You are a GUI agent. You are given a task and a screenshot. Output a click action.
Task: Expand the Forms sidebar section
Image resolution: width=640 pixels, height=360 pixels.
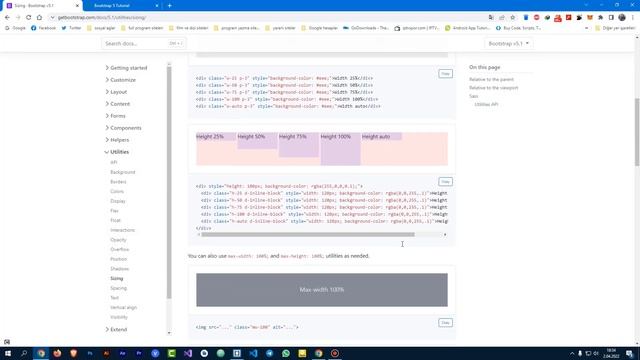116,116
